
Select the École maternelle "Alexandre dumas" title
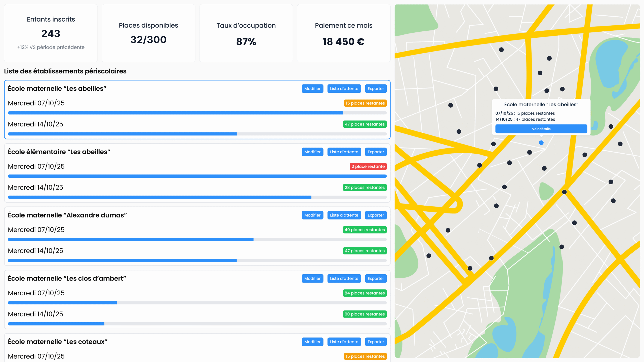coord(67,215)
